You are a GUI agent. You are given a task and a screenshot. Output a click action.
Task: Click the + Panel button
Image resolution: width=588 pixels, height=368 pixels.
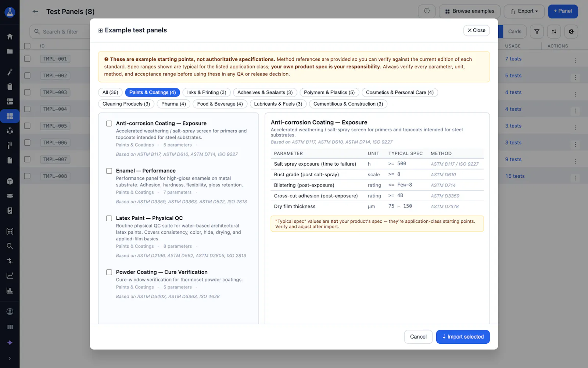tap(563, 11)
